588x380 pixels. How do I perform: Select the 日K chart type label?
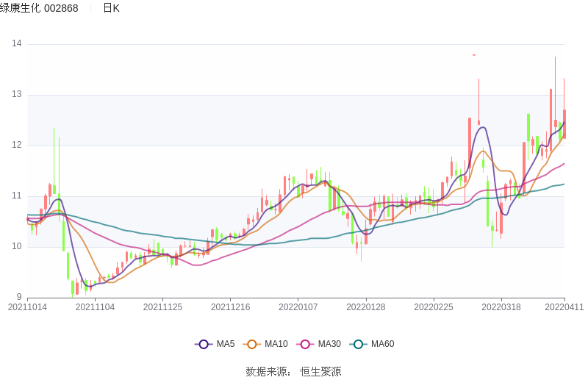[111, 8]
